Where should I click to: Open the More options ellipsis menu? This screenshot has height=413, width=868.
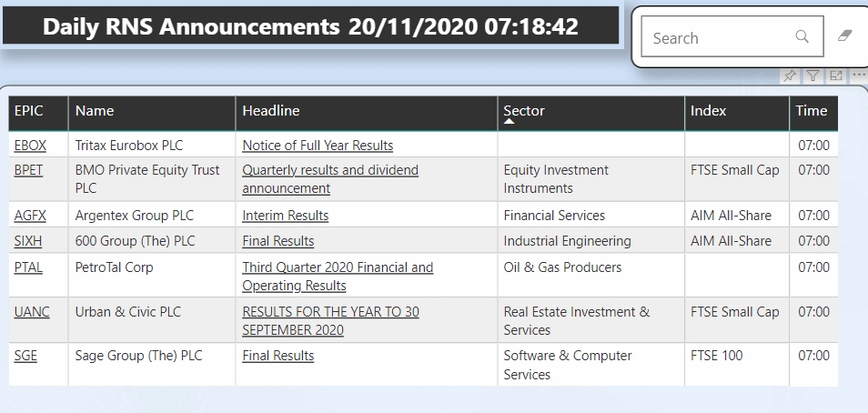click(x=858, y=76)
